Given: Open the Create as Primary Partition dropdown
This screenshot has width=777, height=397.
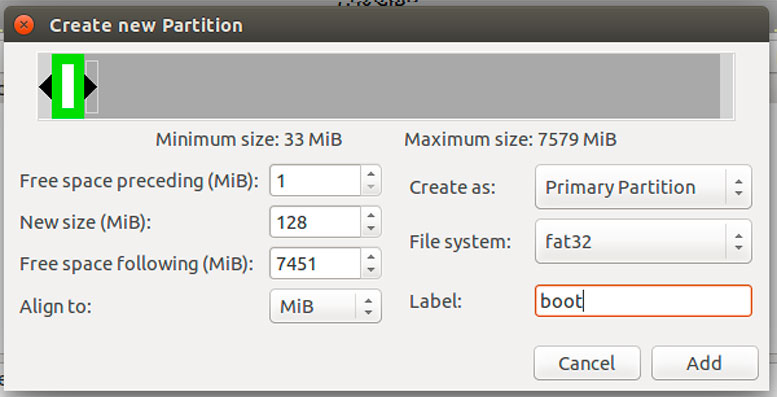Looking at the screenshot, I should click(643, 187).
